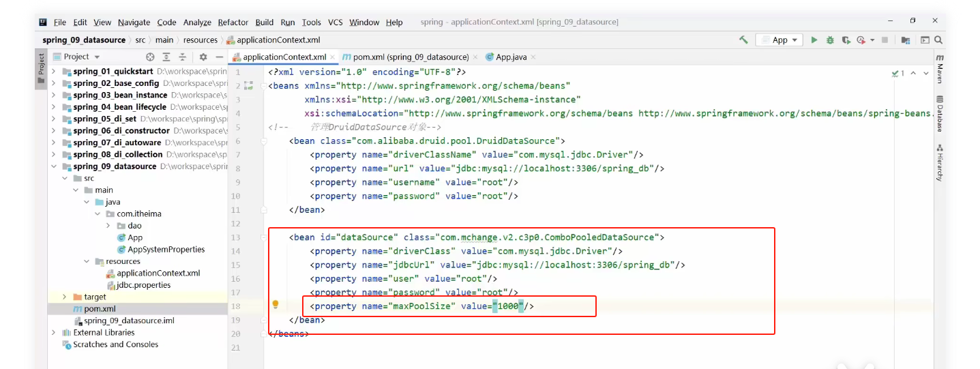
Task: Open Search Everywhere magnifier icon
Action: click(x=939, y=40)
